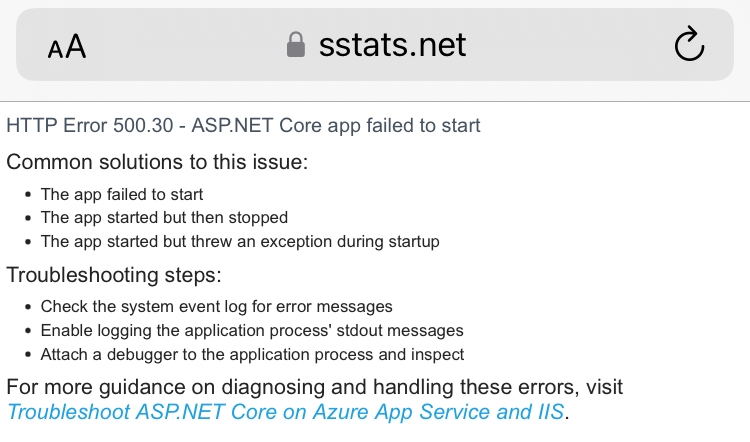The height and width of the screenshot is (442, 750).
Task: Click the word 'visit' before the link
Action: tap(602, 387)
